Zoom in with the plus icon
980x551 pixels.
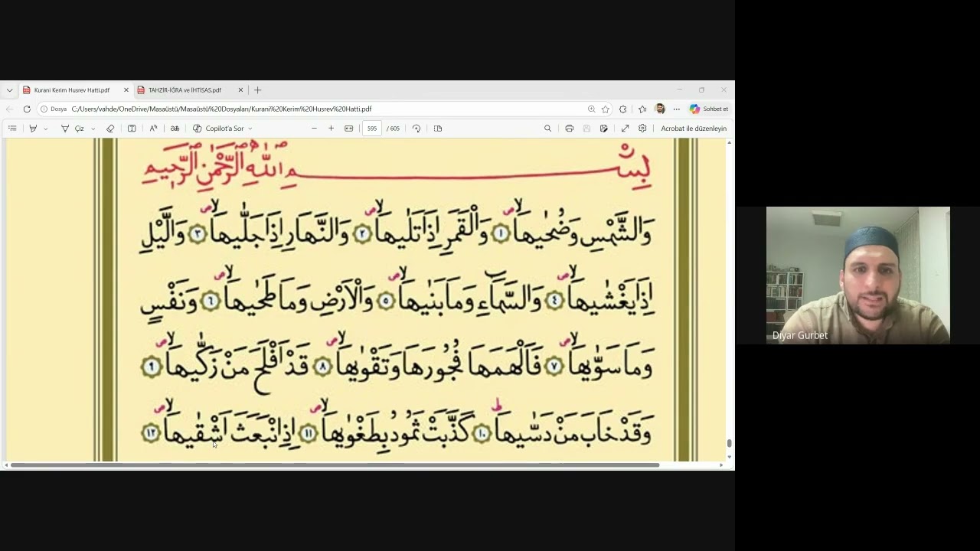pyautogui.click(x=331, y=129)
